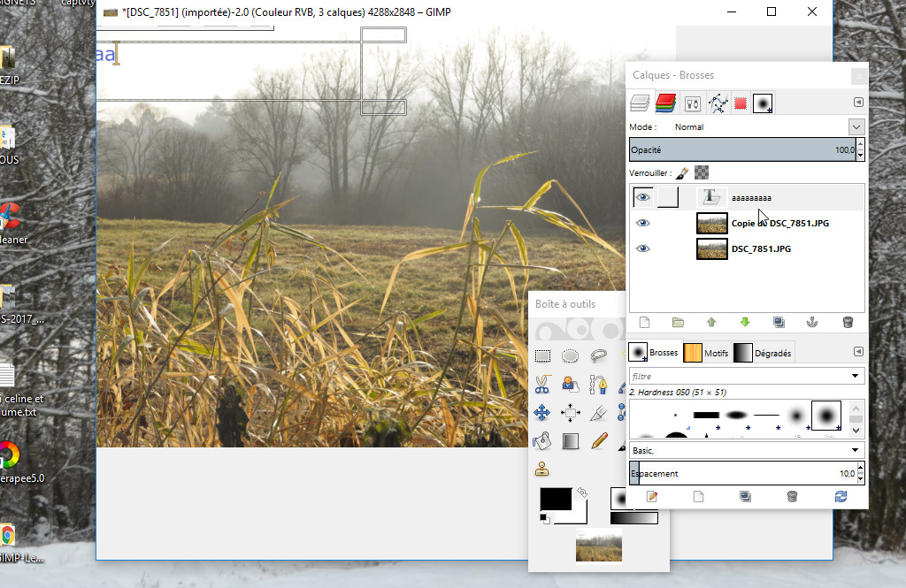The image size is (906, 588).
Task: Raise the layer with green up arrow
Action: click(711, 323)
